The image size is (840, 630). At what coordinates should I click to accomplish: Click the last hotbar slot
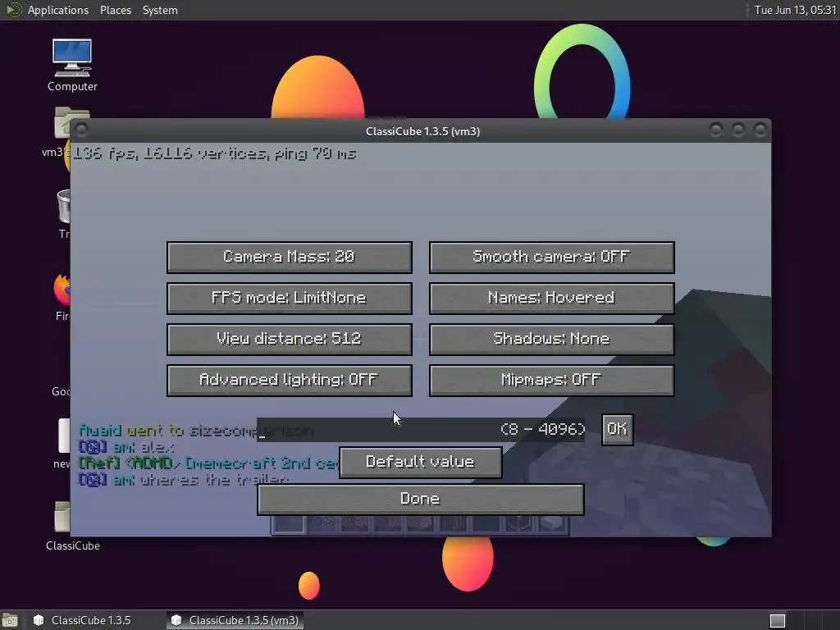tap(552, 525)
